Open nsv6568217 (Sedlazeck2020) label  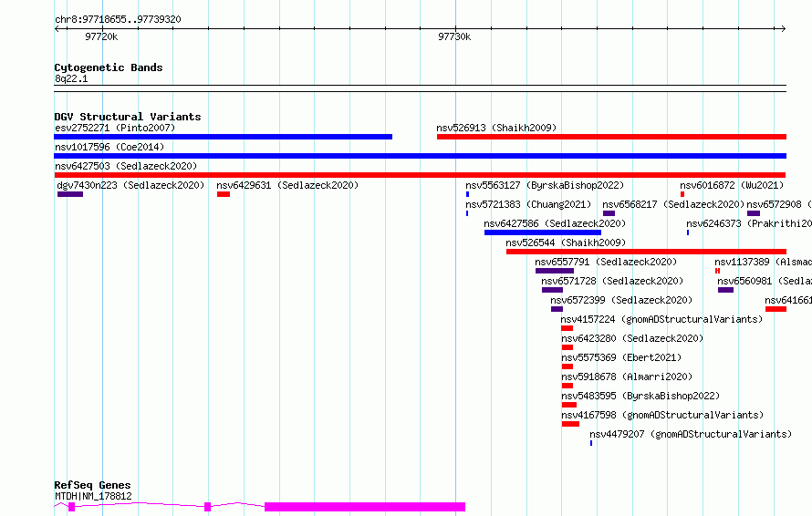coord(673,204)
